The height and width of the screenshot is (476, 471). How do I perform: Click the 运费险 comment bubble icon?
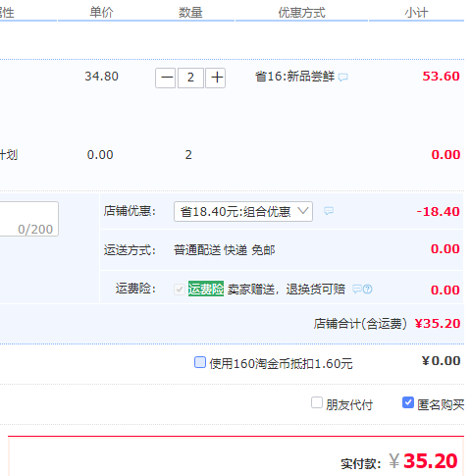(x=357, y=289)
